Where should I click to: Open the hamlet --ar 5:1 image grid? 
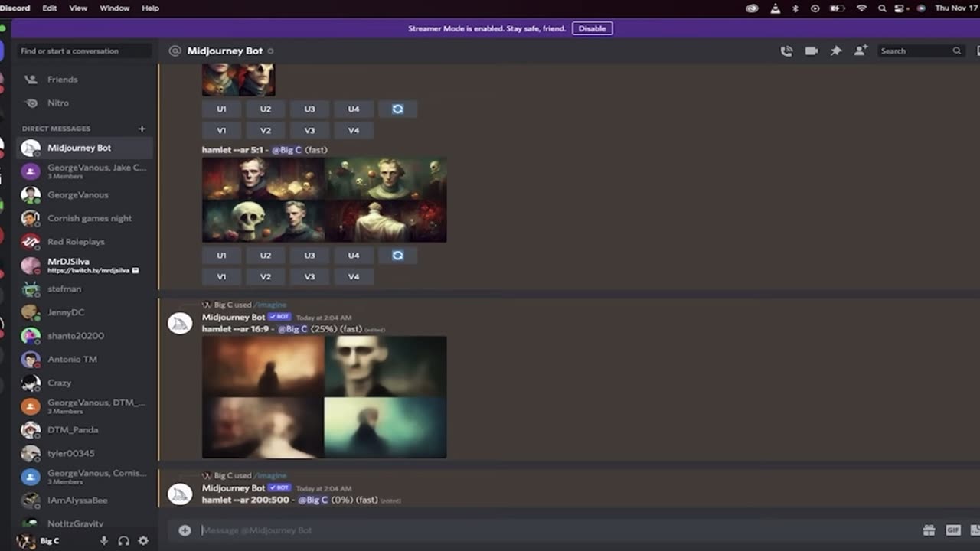click(324, 200)
